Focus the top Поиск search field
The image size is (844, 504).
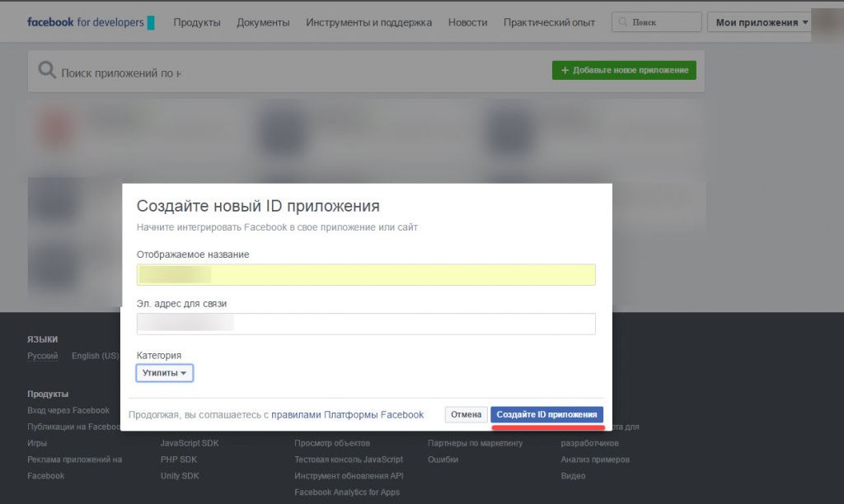(x=656, y=22)
